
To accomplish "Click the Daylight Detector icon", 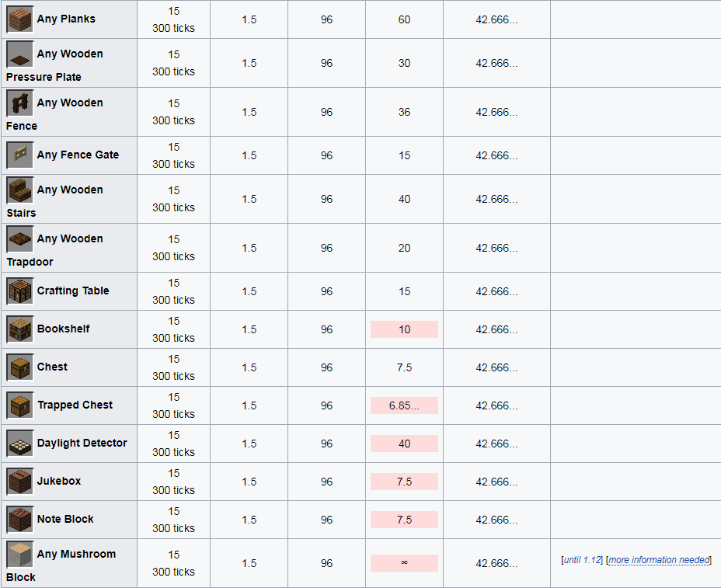I will coord(19,444).
